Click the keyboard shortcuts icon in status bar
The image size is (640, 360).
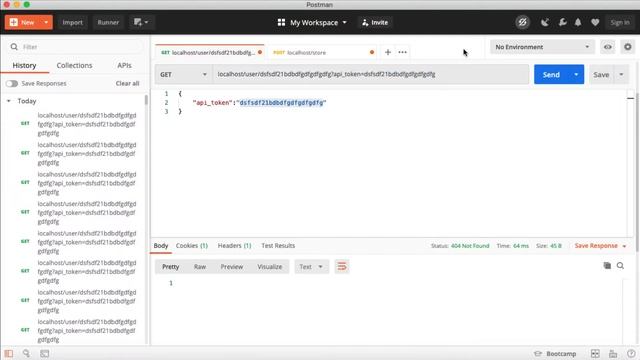(x=613, y=354)
